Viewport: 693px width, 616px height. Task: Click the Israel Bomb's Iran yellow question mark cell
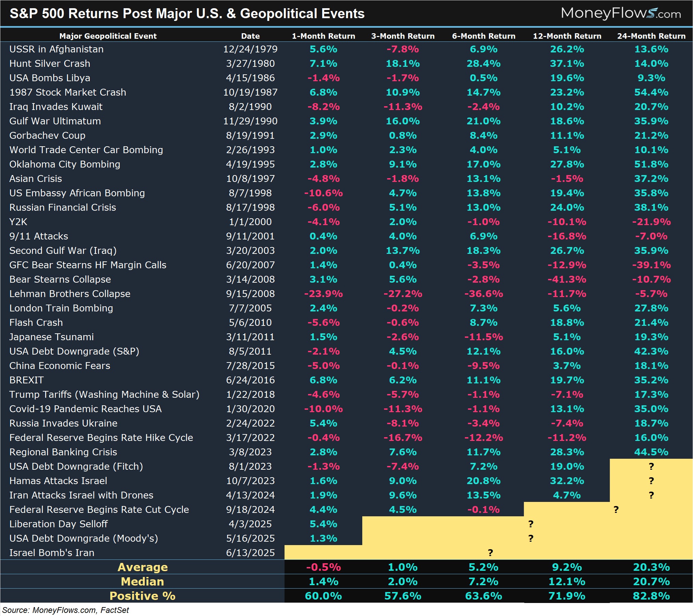(490, 553)
